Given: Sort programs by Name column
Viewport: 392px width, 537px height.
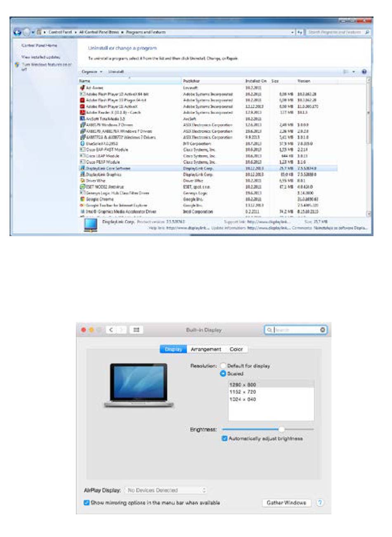Looking at the screenshot, I should (x=130, y=81).
